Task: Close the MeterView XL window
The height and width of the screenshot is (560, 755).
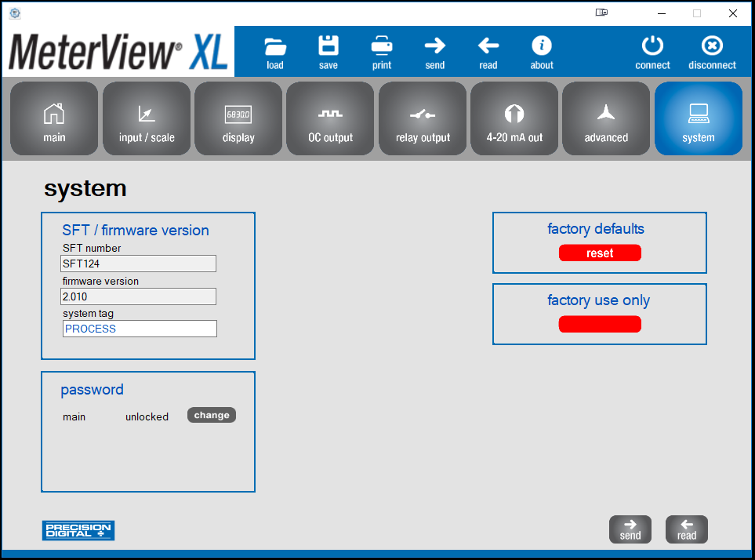Action: tap(733, 13)
